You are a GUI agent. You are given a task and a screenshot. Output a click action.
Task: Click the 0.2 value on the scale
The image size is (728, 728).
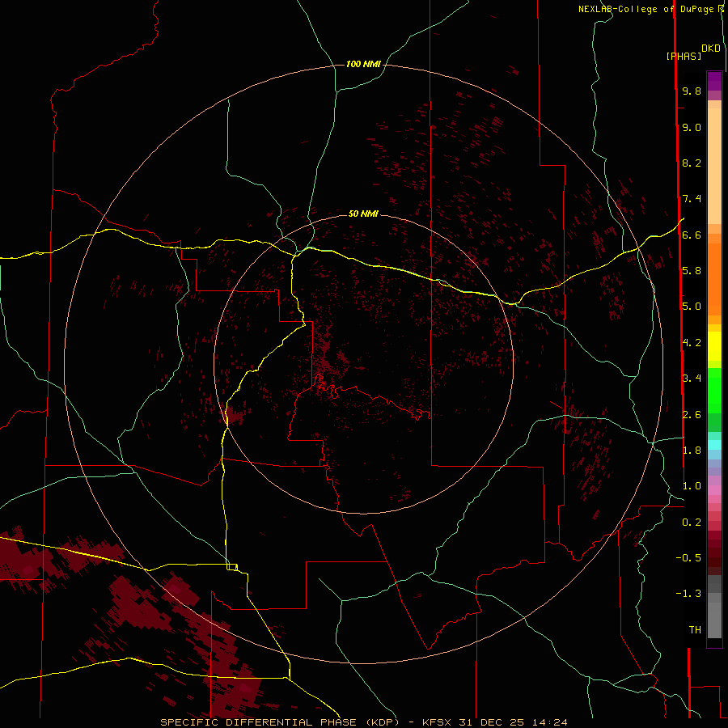coord(692,522)
